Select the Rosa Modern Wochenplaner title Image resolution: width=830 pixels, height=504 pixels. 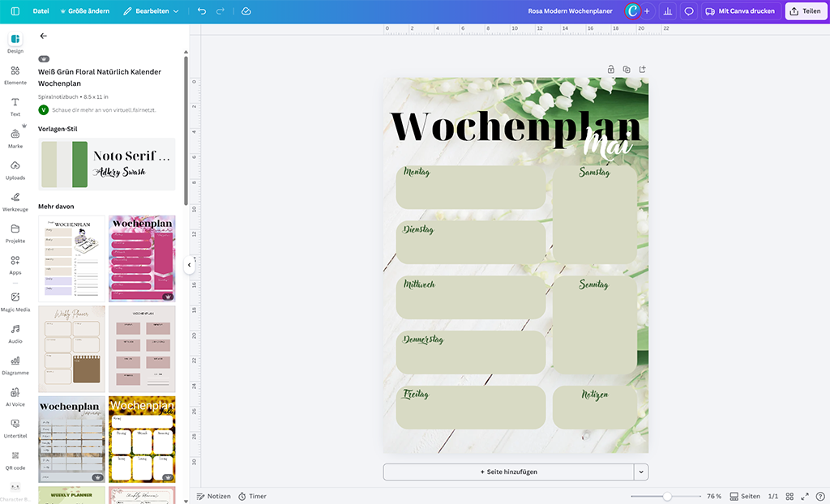pyautogui.click(x=570, y=11)
